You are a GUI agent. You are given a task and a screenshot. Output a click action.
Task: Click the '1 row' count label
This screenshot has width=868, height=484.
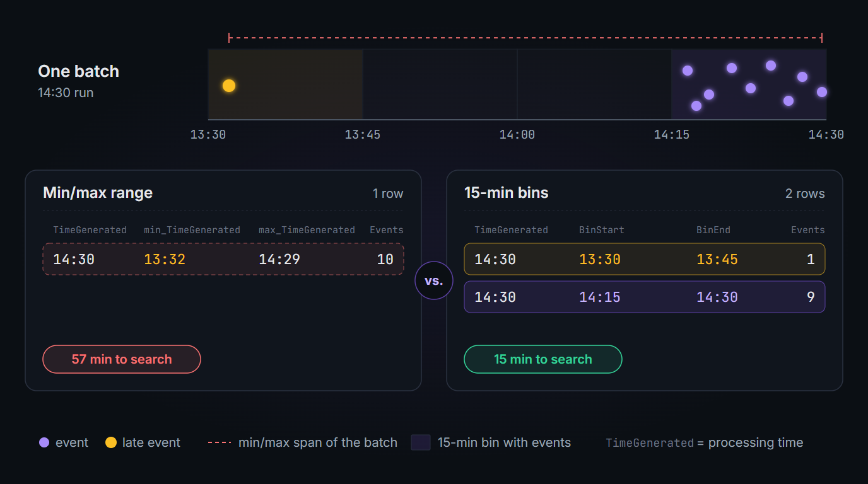coord(388,193)
